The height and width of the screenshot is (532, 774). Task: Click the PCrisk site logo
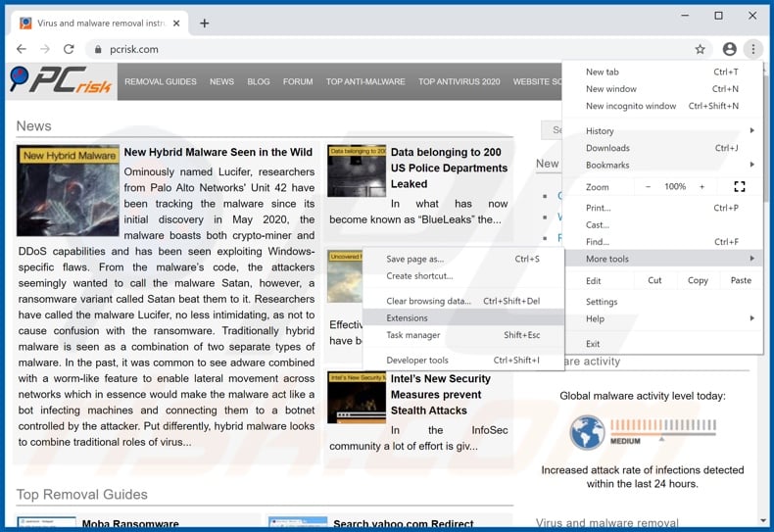[61, 81]
